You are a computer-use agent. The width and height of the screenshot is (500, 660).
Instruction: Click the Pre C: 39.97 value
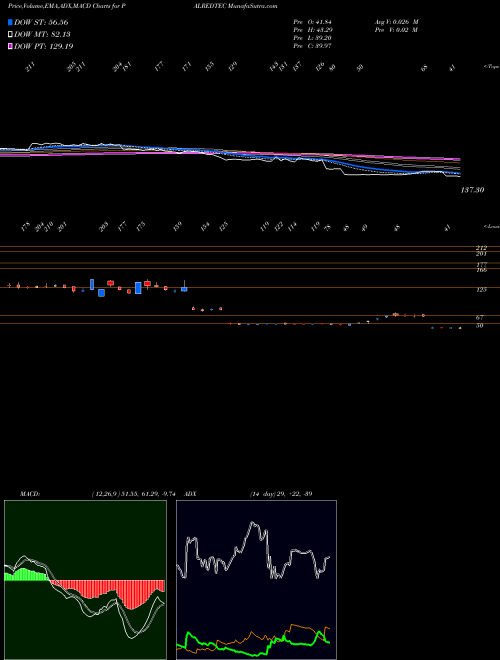pos(313,46)
